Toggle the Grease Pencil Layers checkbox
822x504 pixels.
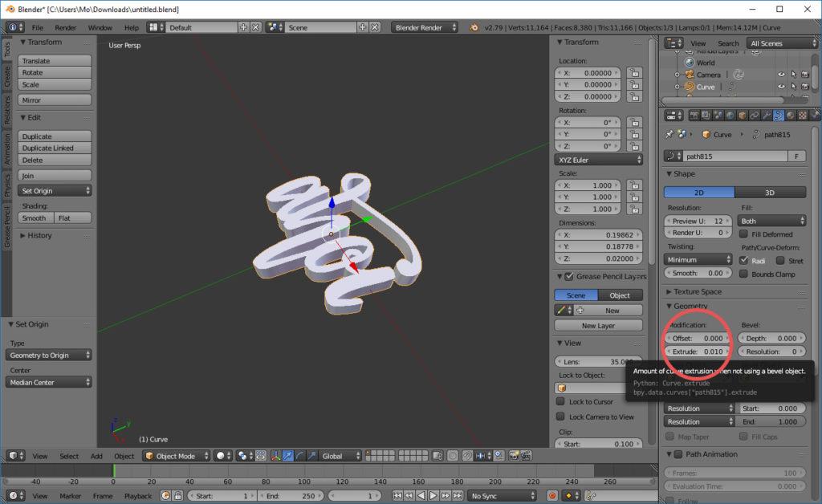coord(569,276)
